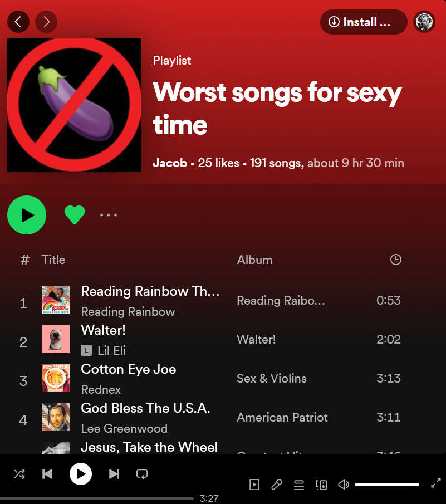The width and height of the screenshot is (446, 504).
Task: Unlike the playlist with the green heart
Action: tap(75, 215)
